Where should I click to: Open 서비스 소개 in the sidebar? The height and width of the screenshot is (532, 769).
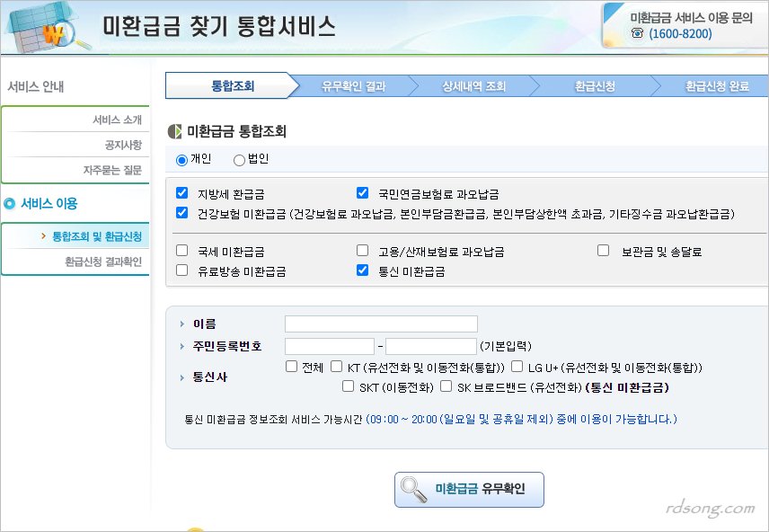pyautogui.click(x=117, y=120)
